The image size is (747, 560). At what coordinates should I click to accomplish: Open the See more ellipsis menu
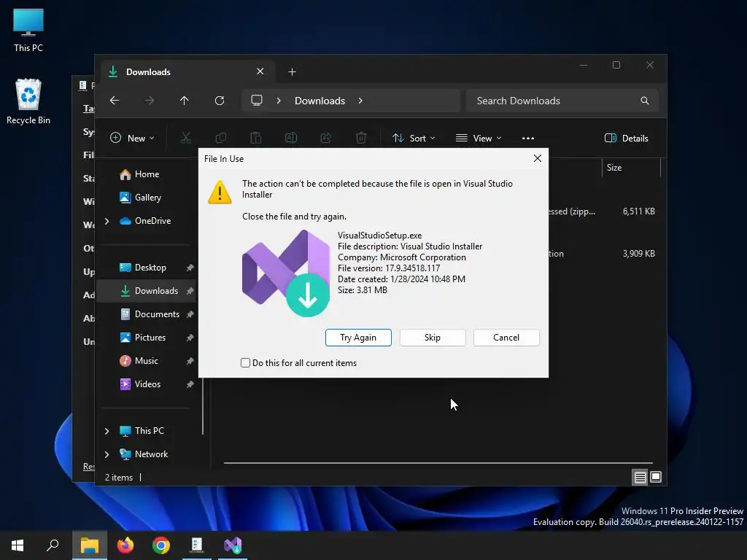point(528,138)
